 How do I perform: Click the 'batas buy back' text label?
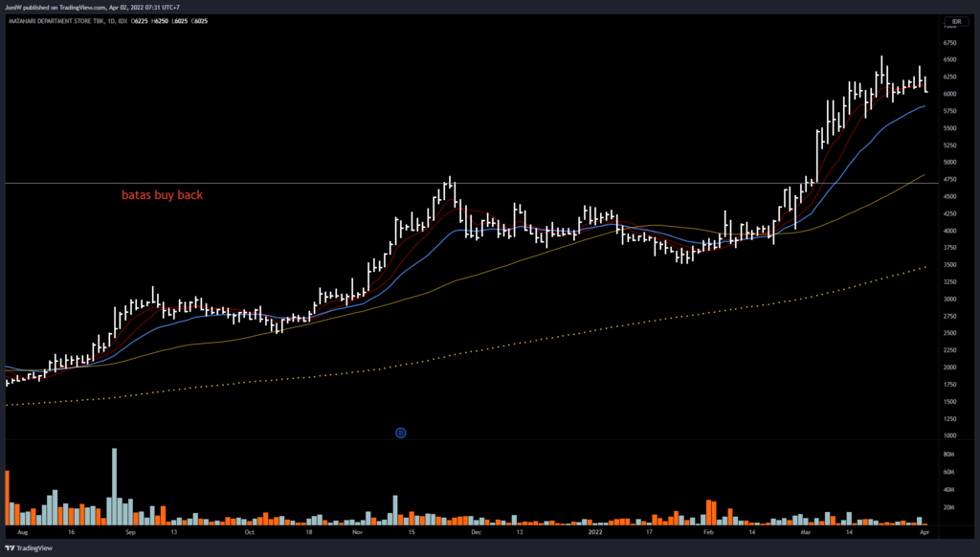(161, 195)
